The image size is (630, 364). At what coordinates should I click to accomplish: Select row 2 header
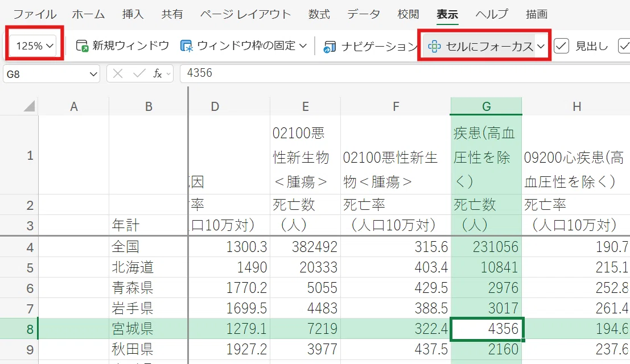(19, 205)
